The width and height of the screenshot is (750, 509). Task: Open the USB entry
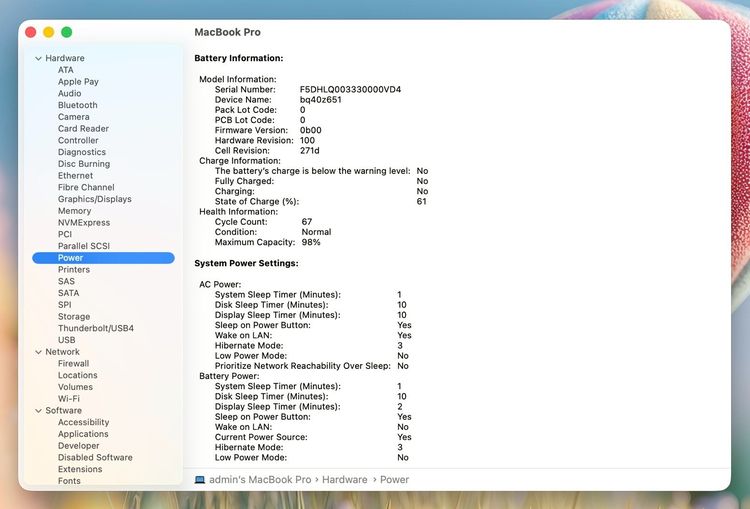point(66,340)
